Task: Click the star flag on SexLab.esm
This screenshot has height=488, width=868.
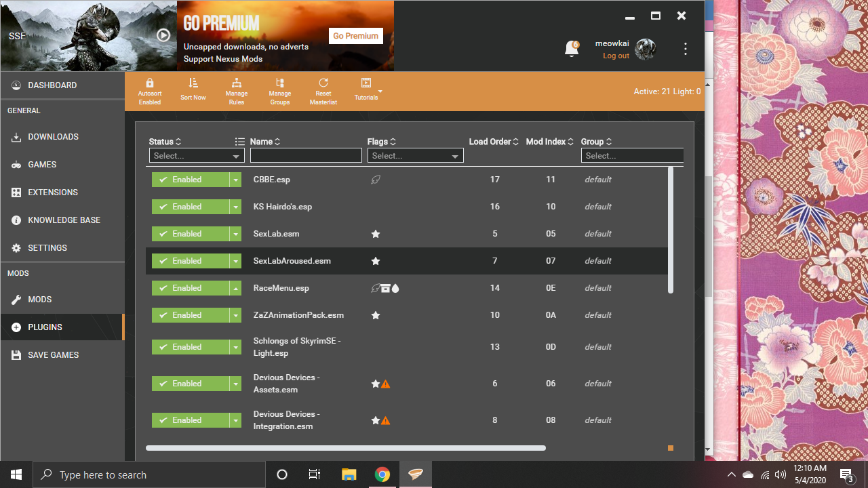Action: [376, 234]
